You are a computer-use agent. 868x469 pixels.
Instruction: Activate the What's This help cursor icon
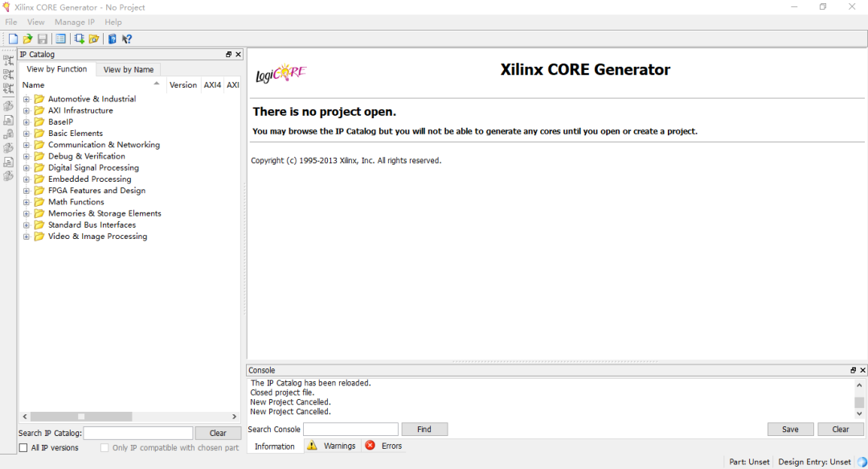tap(127, 38)
